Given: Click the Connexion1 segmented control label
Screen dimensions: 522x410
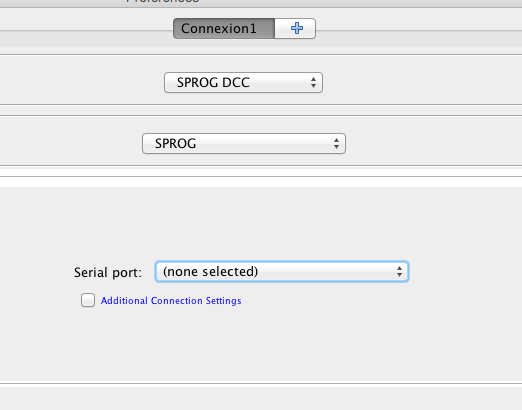Looking at the screenshot, I should pos(219,29).
